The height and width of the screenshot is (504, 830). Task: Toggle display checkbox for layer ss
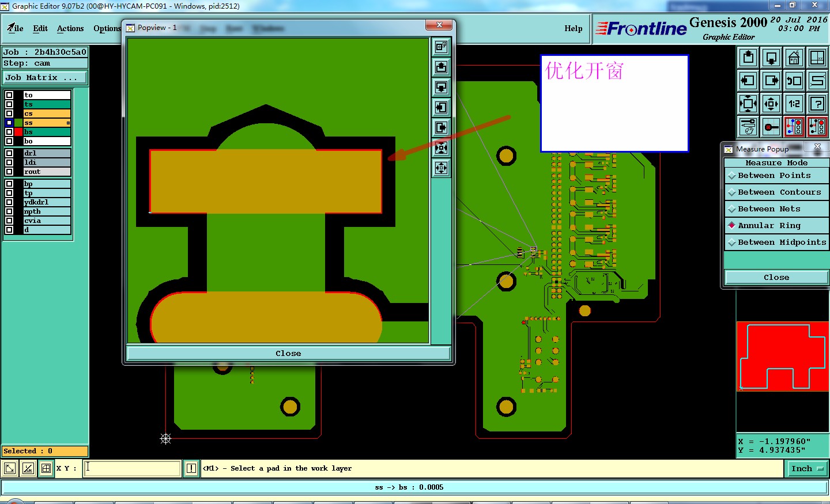coord(9,123)
